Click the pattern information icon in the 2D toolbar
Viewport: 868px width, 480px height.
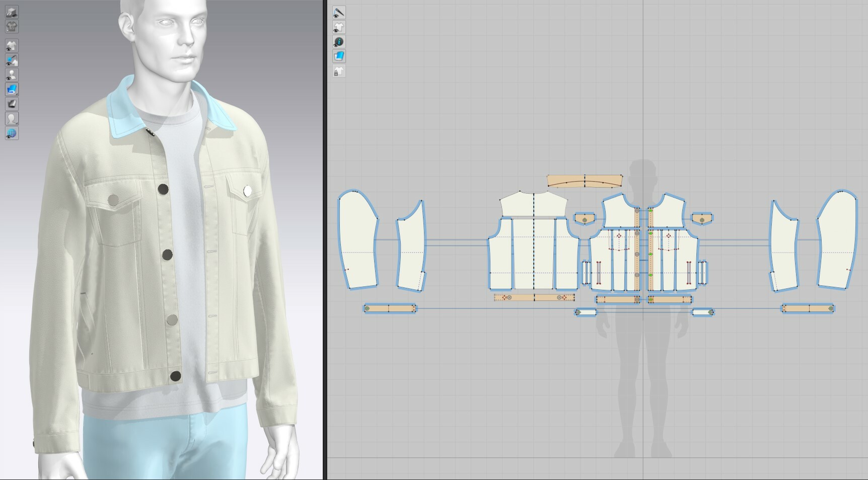pos(338,42)
